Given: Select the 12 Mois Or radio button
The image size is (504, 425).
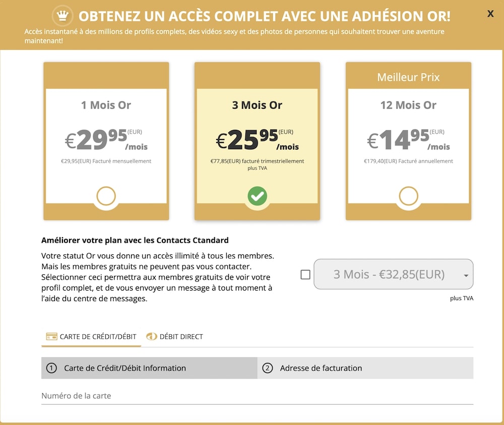Looking at the screenshot, I should (408, 196).
